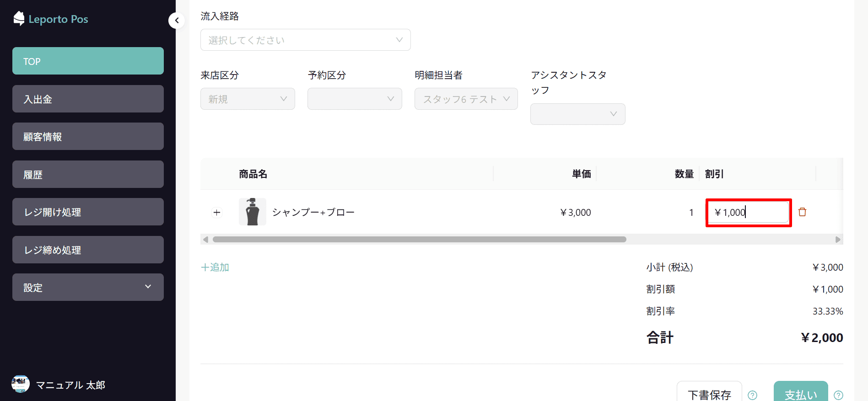The image size is (868, 401).
Task: Open the 予約区分 dropdown
Action: tap(355, 99)
